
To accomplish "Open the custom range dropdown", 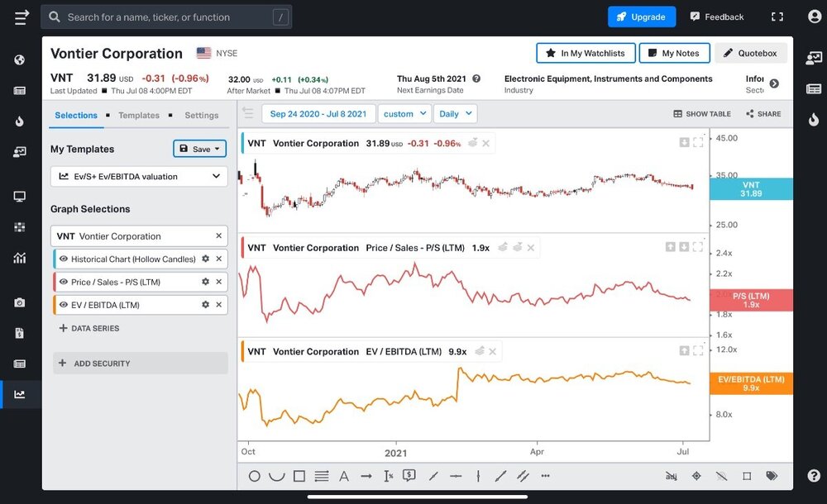I will tap(404, 114).
